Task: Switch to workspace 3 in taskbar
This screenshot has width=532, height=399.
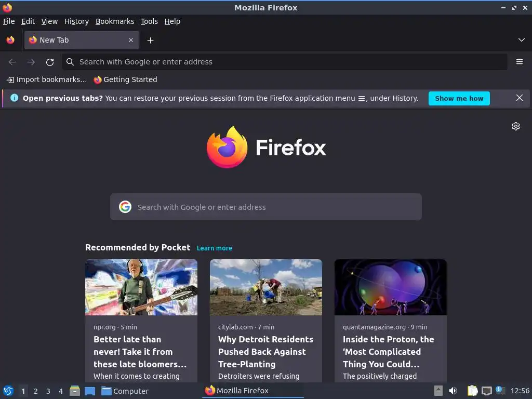Action: tap(48, 391)
